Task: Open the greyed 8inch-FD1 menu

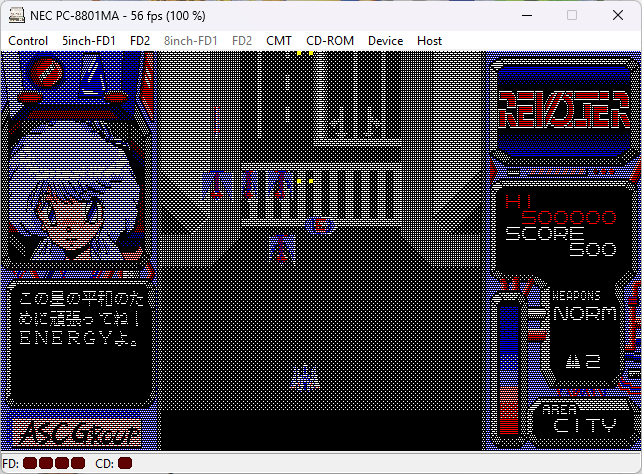Action: [x=190, y=41]
